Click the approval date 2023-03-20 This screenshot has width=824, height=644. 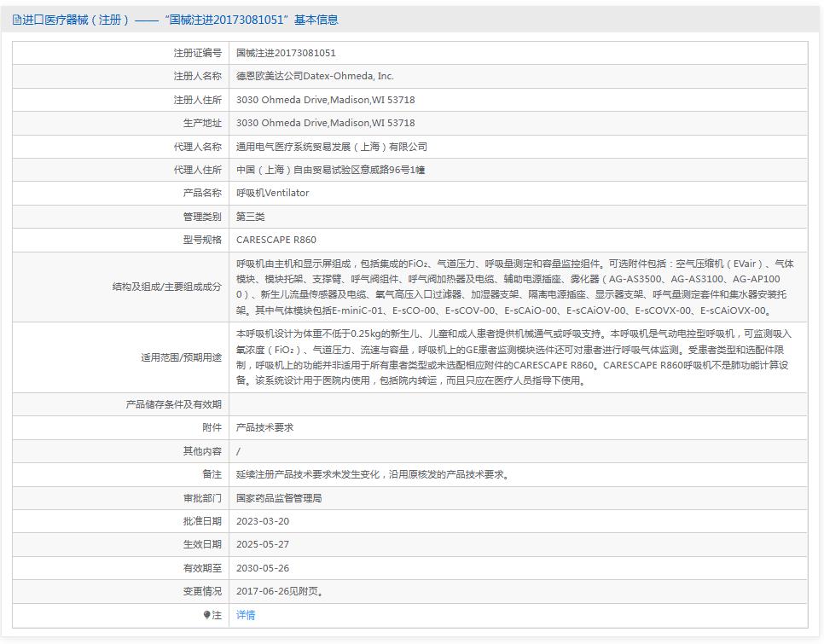(x=263, y=521)
